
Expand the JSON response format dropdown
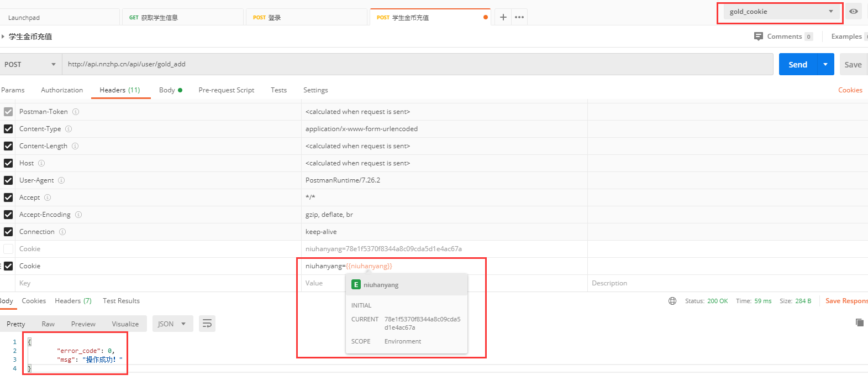tap(172, 324)
